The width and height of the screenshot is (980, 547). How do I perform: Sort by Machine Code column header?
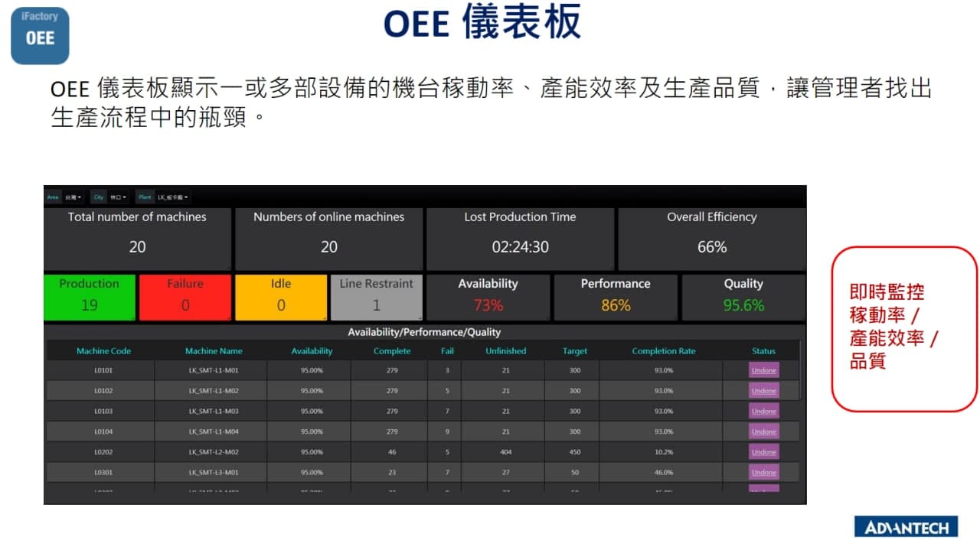pyautogui.click(x=103, y=351)
